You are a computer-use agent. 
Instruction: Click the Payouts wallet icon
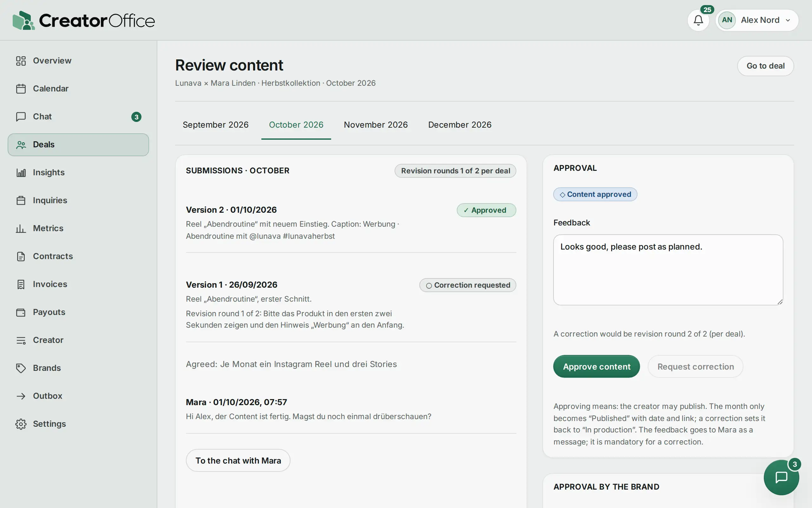[x=21, y=312]
